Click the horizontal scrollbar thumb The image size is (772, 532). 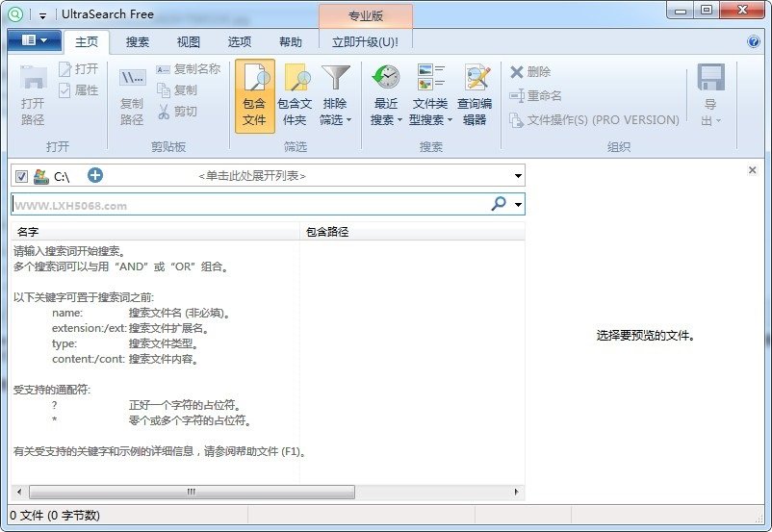(x=192, y=492)
